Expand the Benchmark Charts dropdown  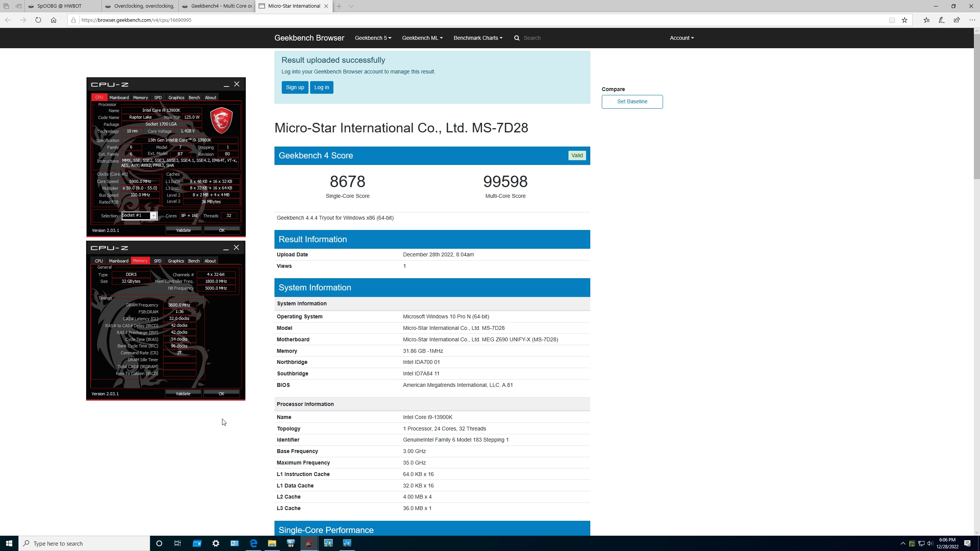(478, 38)
